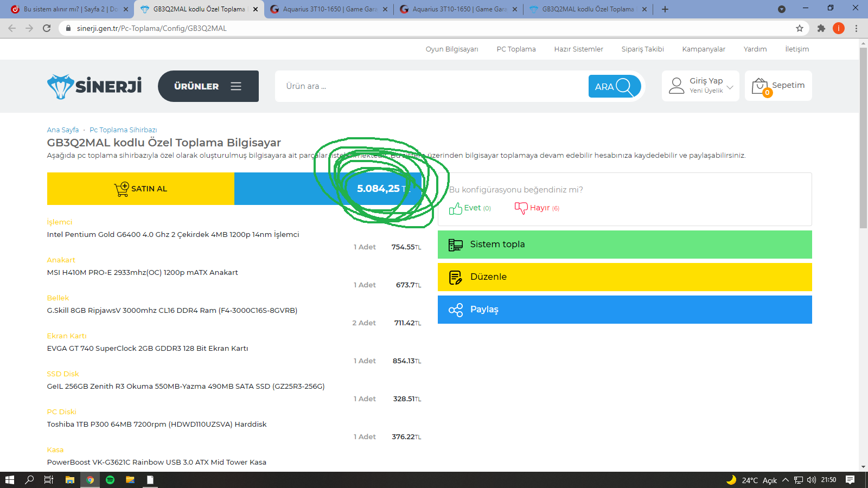Open Windows taskbar search

coord(29,480)
